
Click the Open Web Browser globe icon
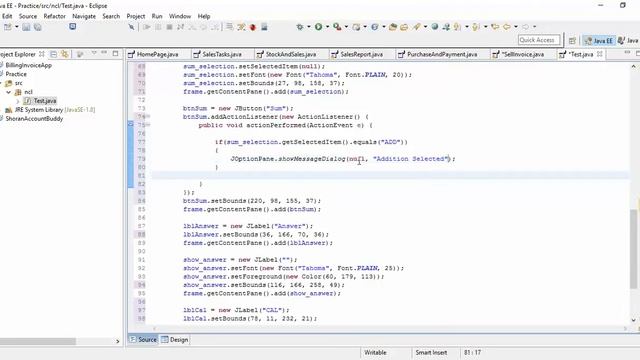[x=435, y=27]
